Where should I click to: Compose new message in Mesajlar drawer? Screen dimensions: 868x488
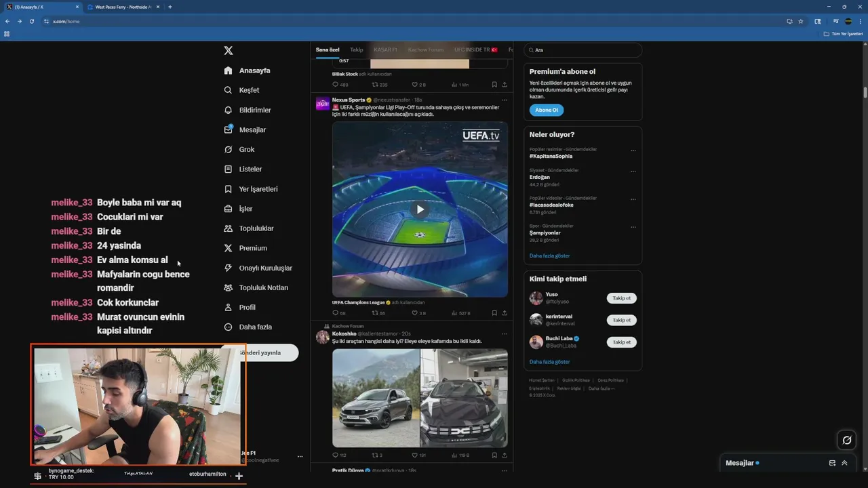coord(832,463)
